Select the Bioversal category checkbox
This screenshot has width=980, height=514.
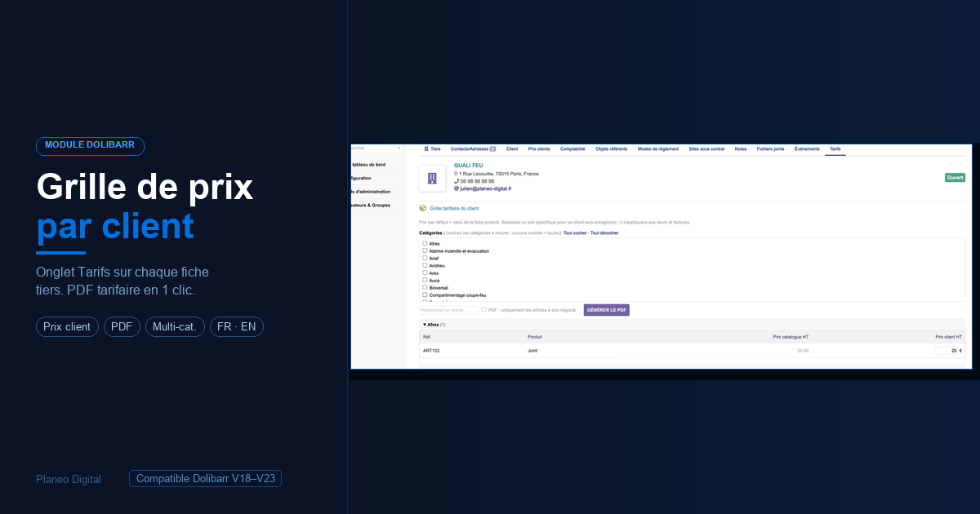coord(425,287)
